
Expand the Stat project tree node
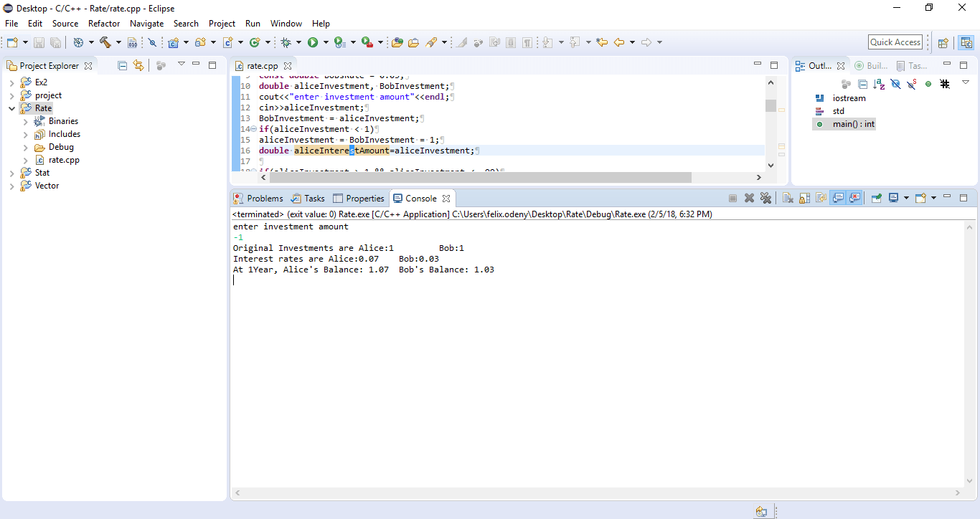[11, 173]
